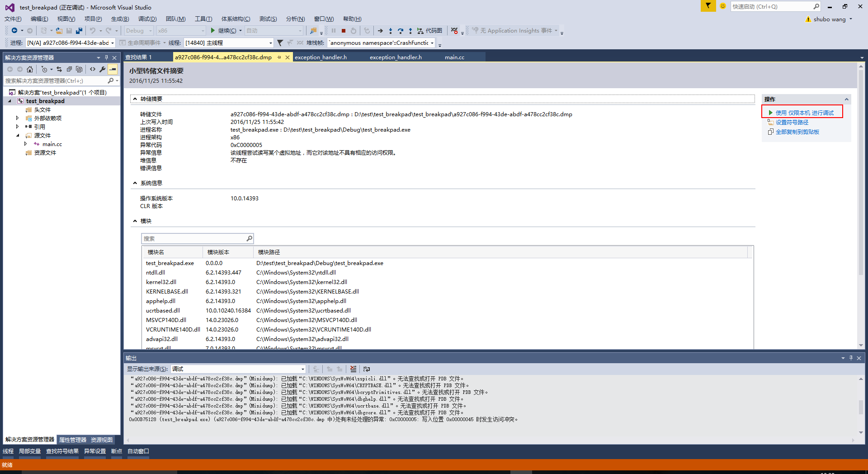The image size is (868, 474).
Task: Click the breakpoints toolbar icon with red dot
Action: (454, 31)
